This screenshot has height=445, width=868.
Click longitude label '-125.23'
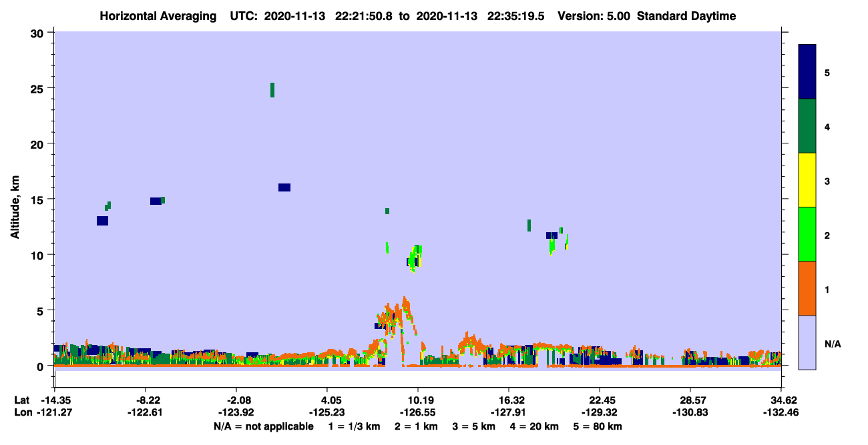point(327,412)
